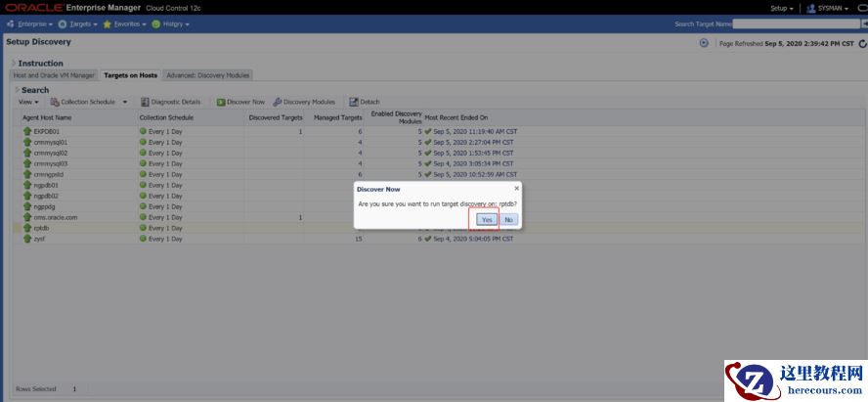
Task: Select the oms.oracle.com host row
Action: 440,217
